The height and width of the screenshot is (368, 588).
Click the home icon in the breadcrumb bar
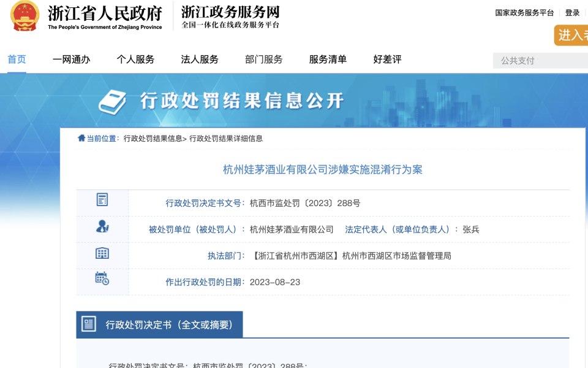[x=80, y=138]
